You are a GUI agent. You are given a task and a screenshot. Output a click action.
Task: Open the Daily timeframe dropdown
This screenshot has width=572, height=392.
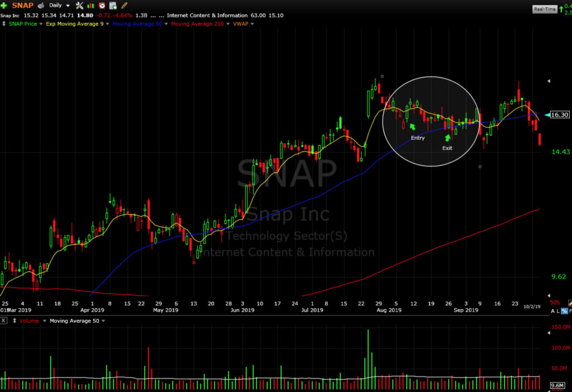(x=59, y=6)
